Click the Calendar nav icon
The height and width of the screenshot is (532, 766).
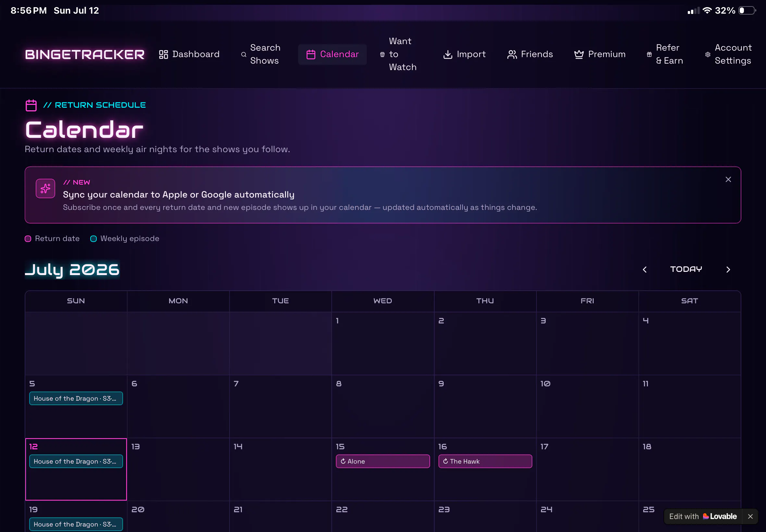pyautogui.click(x=311, y=54)
